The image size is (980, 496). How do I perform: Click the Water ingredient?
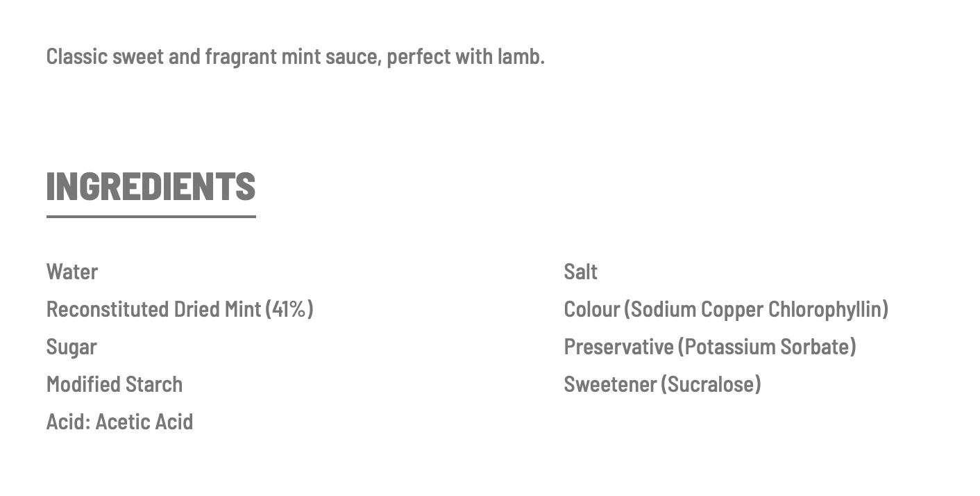tap(72, 272)
